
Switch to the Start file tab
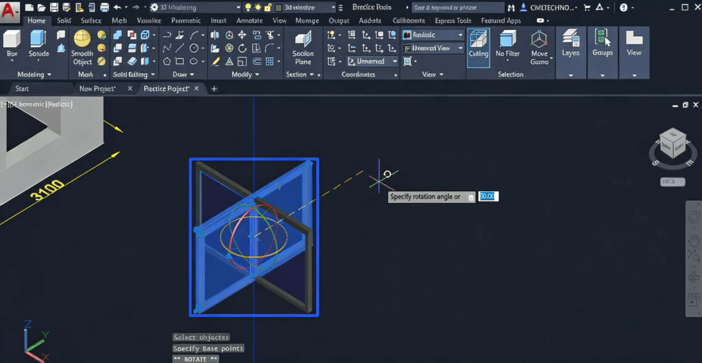click(22, 89)
